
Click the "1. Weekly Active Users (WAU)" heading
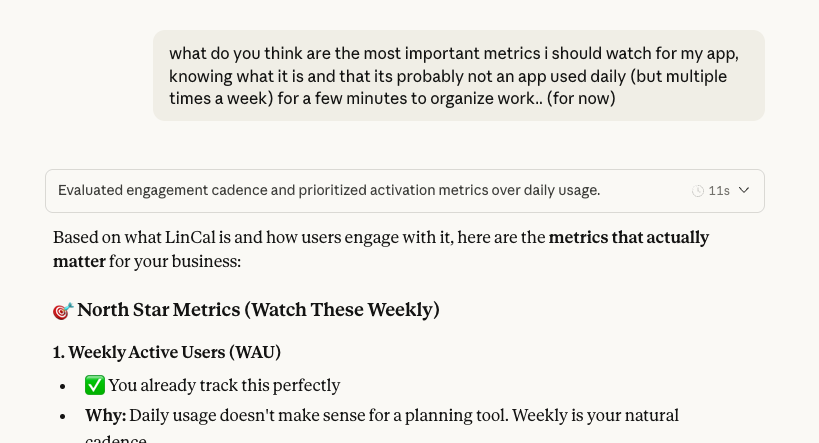[167, 352]
